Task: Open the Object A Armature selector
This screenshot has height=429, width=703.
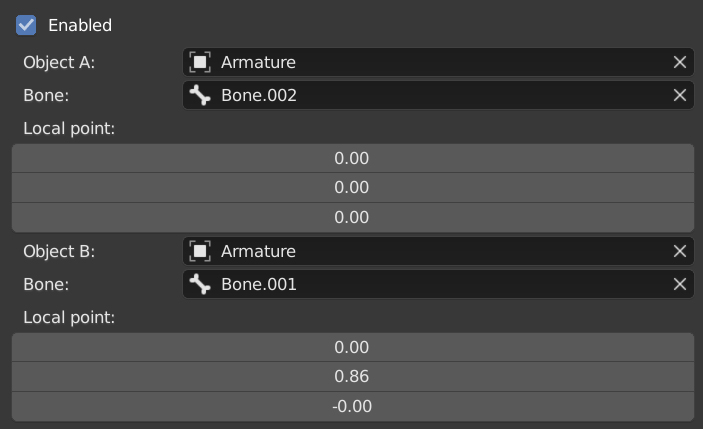Action: [438, 62]
